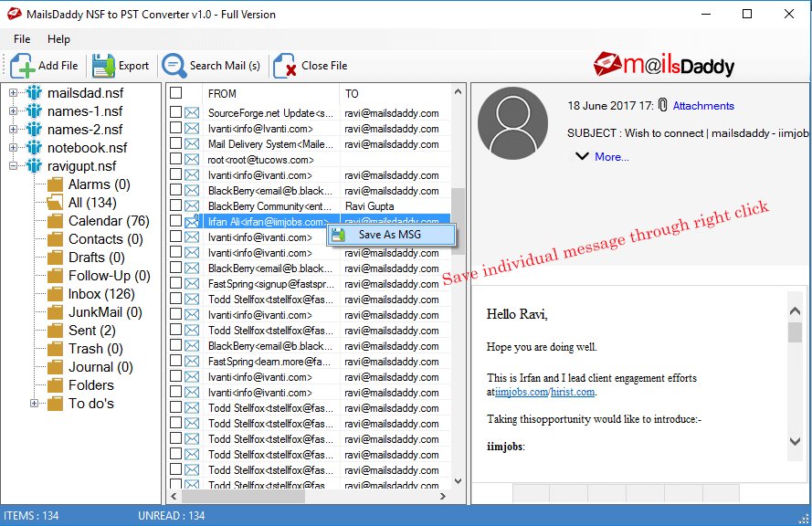
Task: Click the mailsdad.nsf database icon
Action: [x=35, y=93]
